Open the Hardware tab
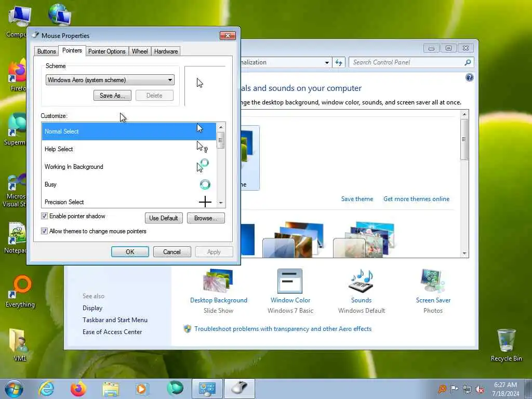Image resolution: width=532 pixels, height=399 pixels. [x=166, y=51]
